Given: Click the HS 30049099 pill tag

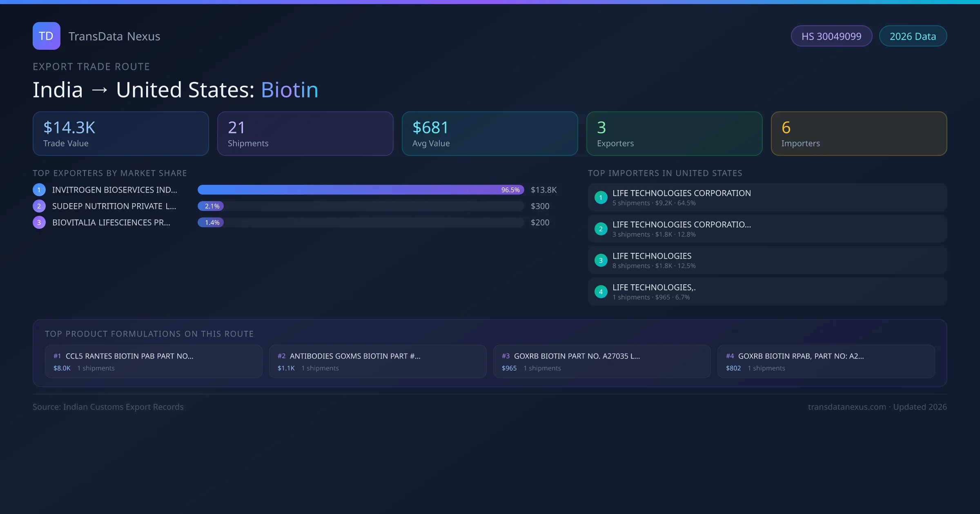Looking at the screenshot, I should [x=831, y=36].
